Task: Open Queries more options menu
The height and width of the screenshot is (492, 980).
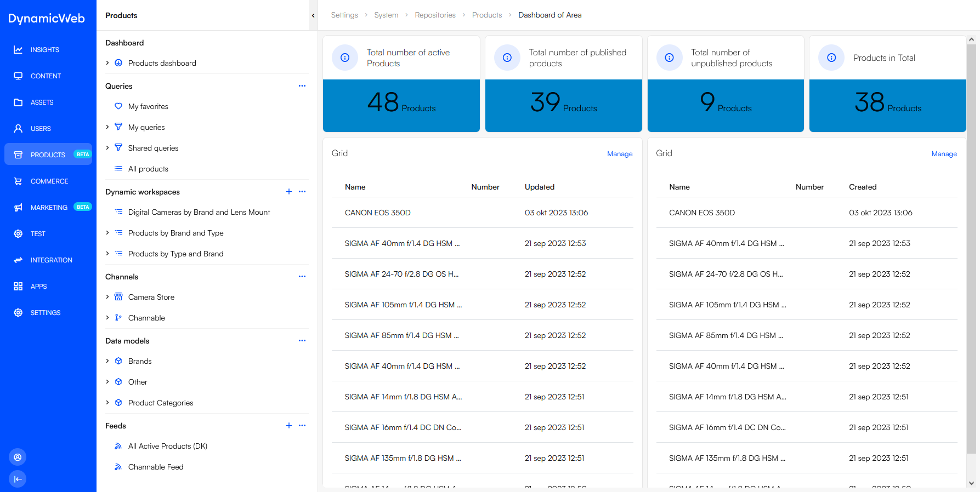Action: pos(302,86)
